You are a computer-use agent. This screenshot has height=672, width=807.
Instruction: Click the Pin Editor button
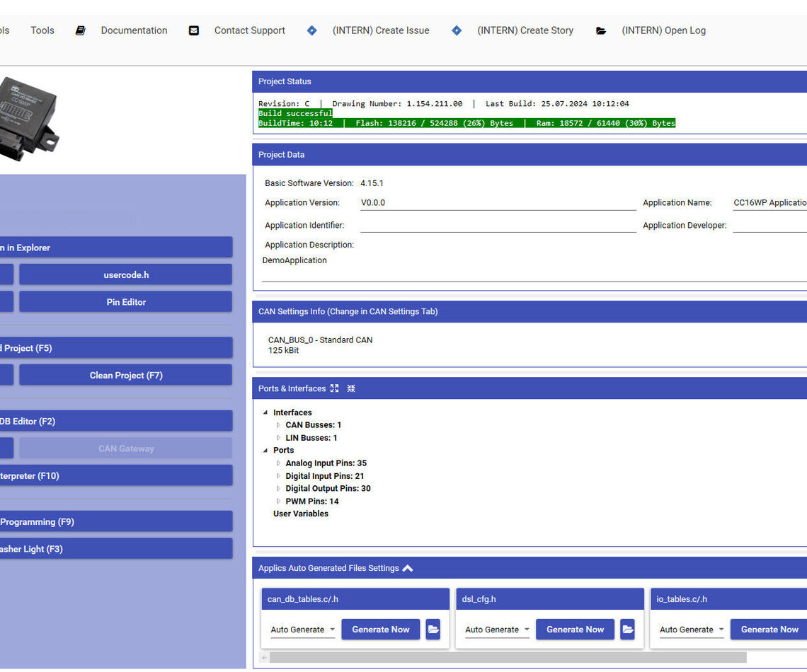125,302
